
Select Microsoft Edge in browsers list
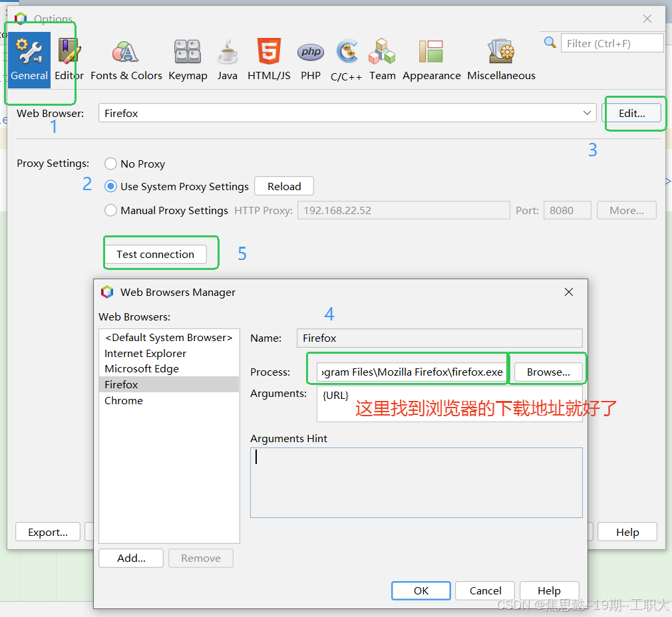(x=169, y=368)
